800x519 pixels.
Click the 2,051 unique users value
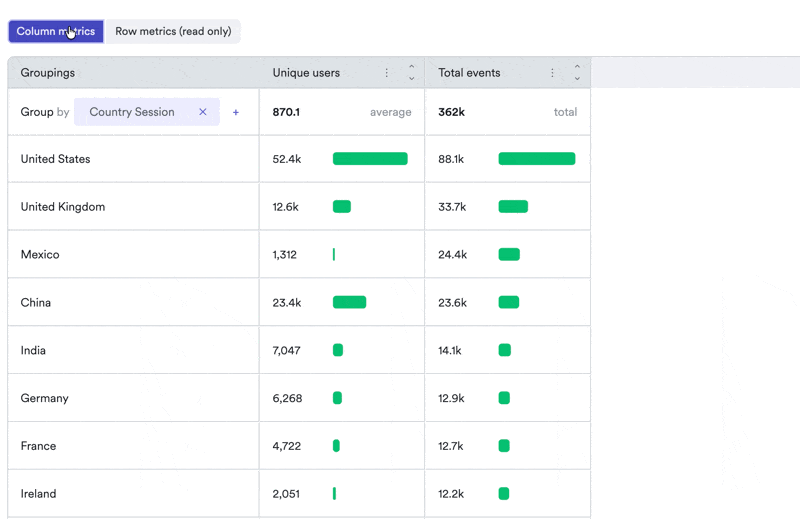pos(286,493)
